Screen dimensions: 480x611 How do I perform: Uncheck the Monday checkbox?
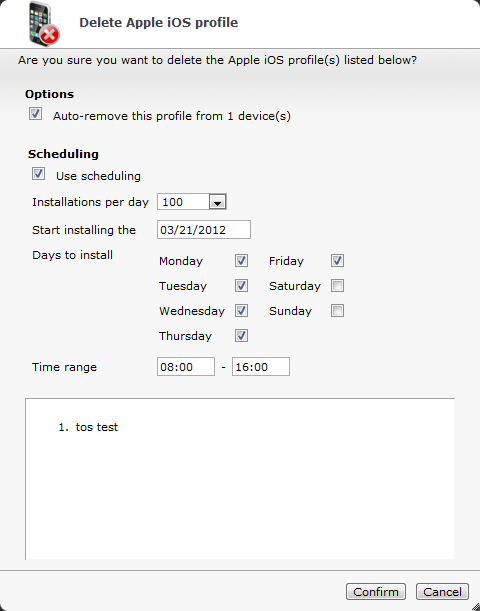tap(241, 261)
